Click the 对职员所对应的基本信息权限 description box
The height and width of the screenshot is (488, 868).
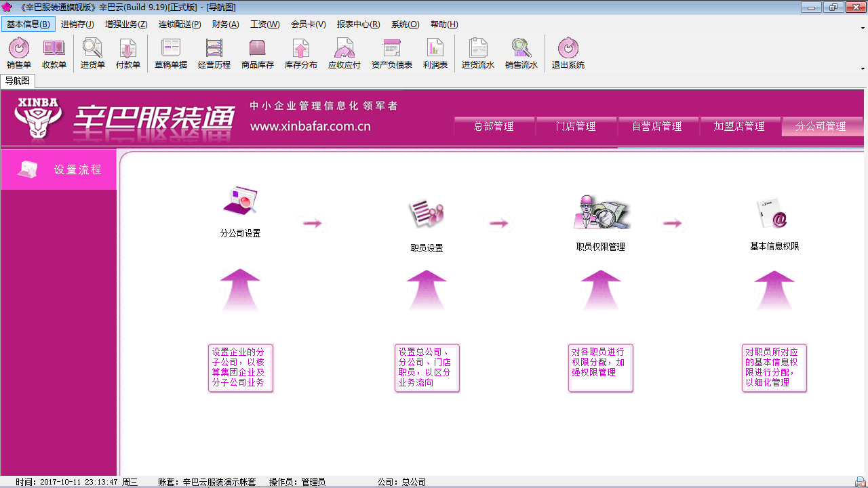click(x=774, y=368)
